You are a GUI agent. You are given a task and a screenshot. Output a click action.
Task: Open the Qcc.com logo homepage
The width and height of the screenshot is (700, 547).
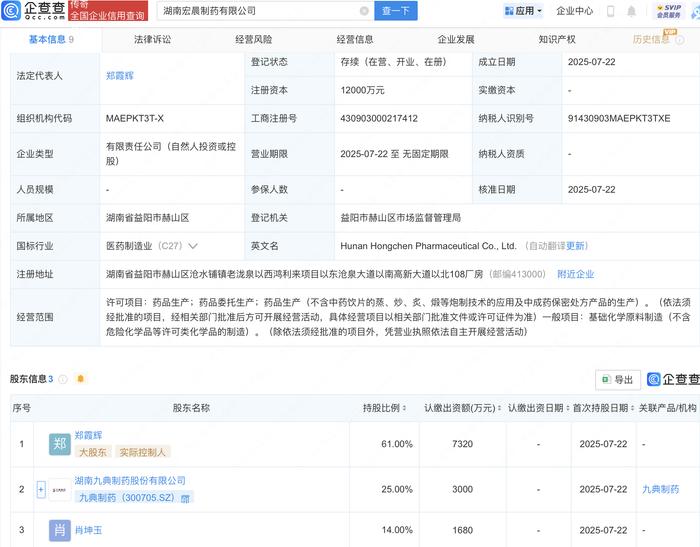click(x=33, y=10)
